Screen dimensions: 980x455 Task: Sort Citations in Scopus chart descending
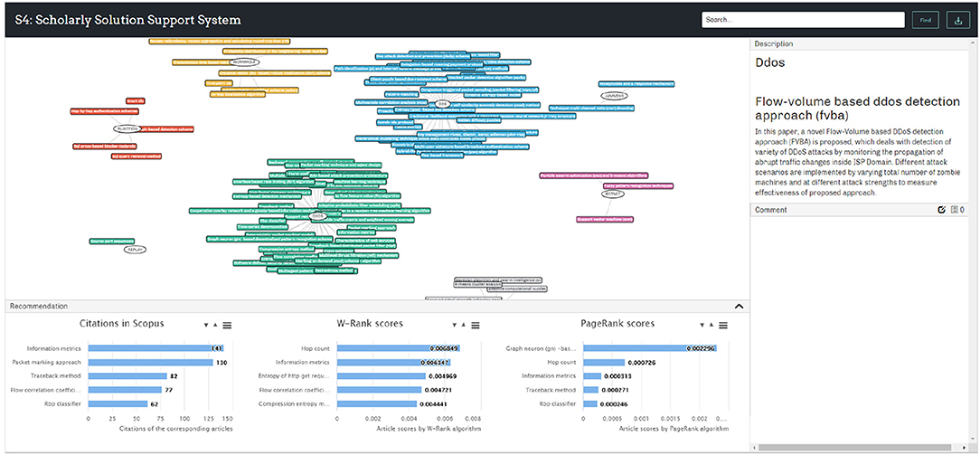coord(205,326)
